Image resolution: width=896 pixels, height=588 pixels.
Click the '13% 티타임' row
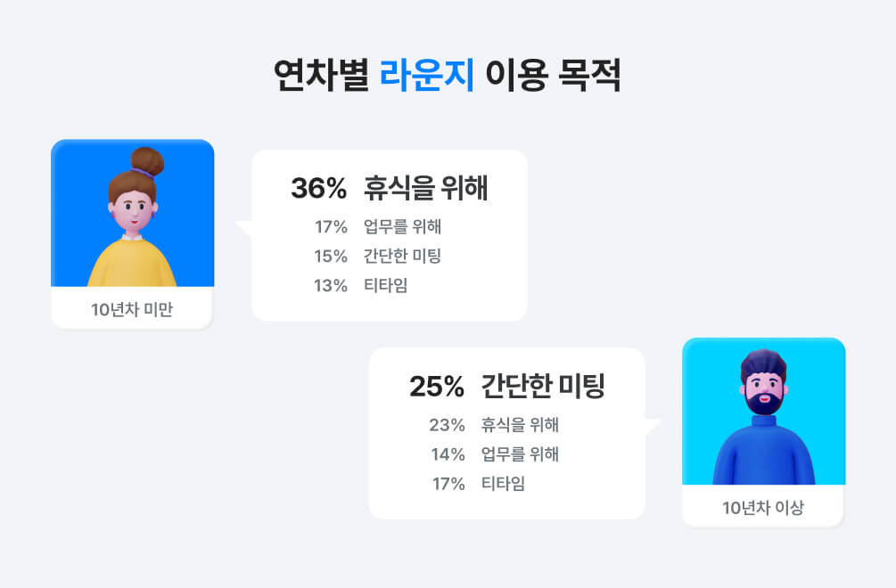coord(361,285)
